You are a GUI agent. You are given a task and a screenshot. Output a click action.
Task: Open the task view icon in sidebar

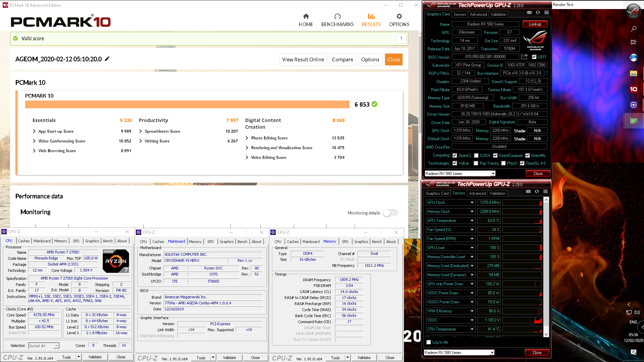[x=633, y=42]
